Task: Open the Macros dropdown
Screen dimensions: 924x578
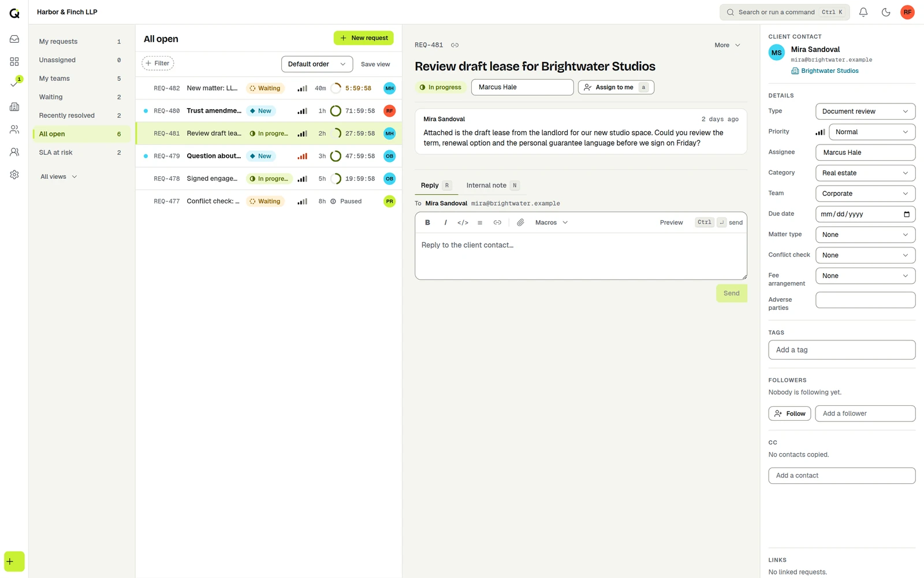Action: (552, 223)
